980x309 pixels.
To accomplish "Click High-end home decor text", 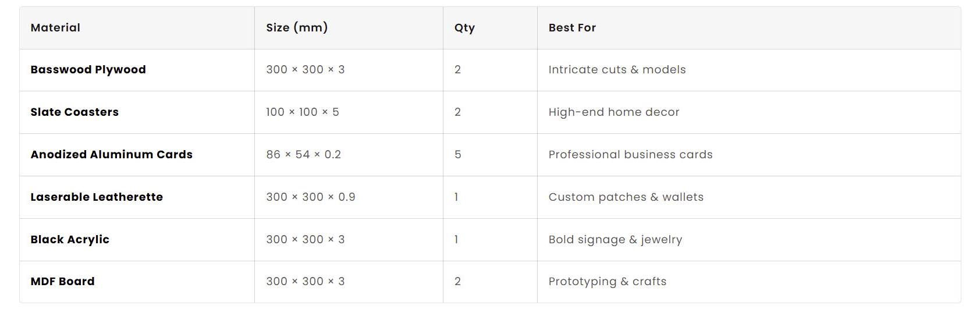I will click(614, 112).
